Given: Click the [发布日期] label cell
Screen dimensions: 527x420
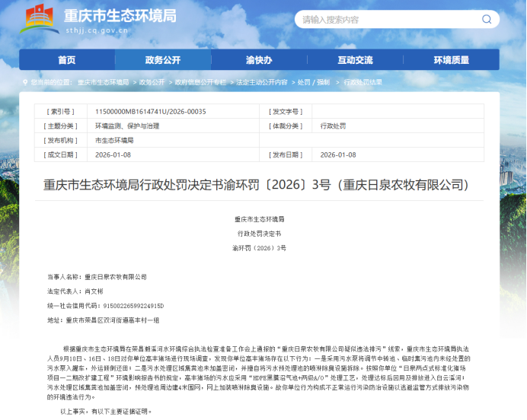Looking at the screenshot, I should point(286,154).
